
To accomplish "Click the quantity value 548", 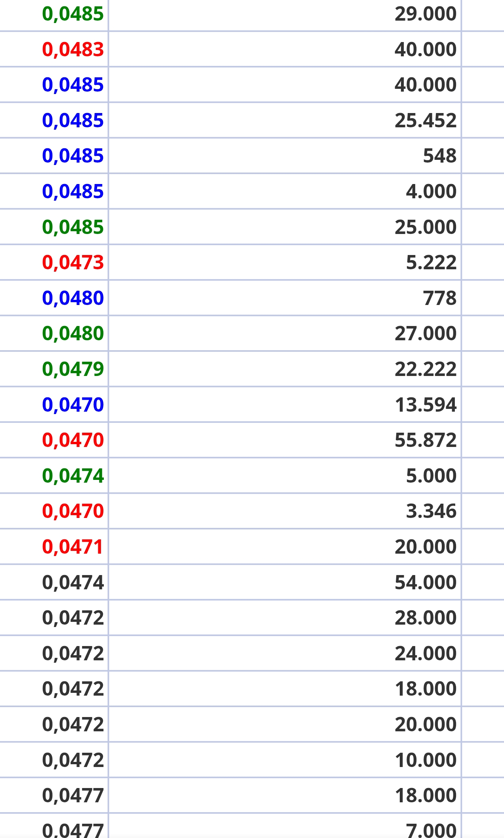I will [440, 156].
